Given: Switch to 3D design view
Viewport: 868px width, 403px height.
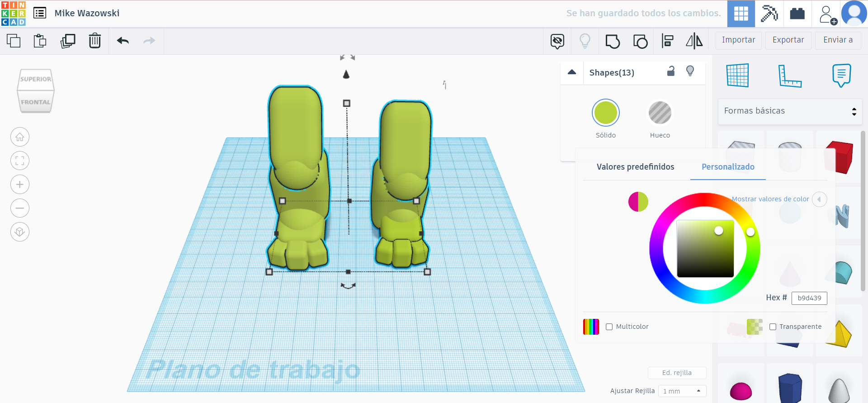Looking at the screenshot, I should 741,14.
